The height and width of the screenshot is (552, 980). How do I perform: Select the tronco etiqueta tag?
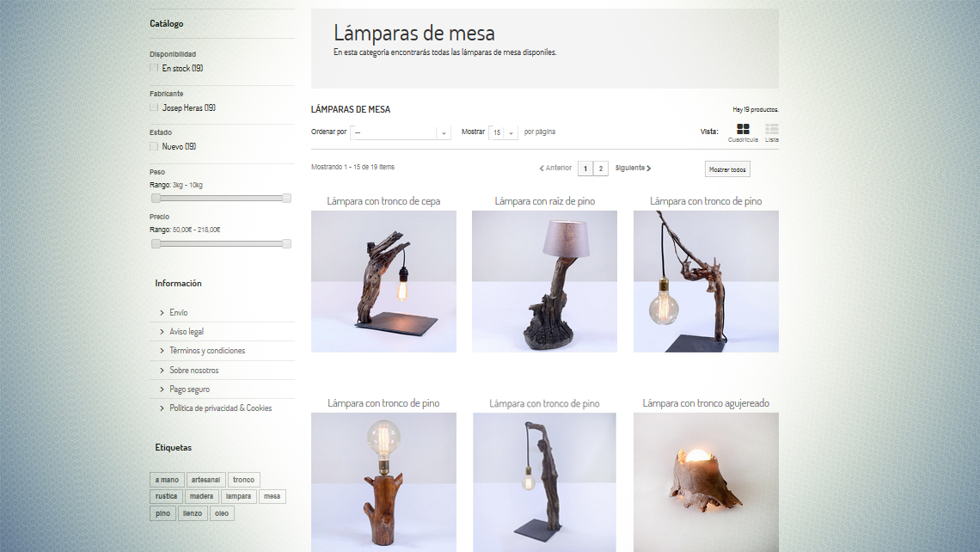point(243,479)
